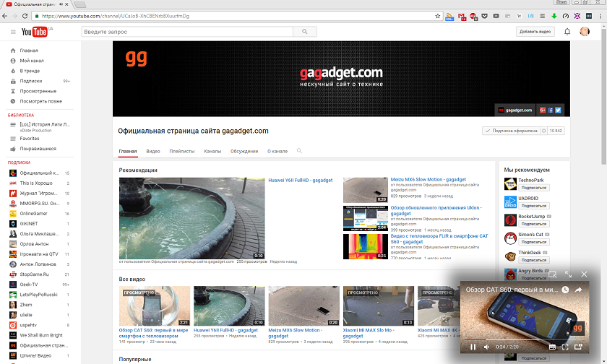This screenshot has width=607, height=364.
Task: Switch to the Видео tab
Action: [153, 151]
